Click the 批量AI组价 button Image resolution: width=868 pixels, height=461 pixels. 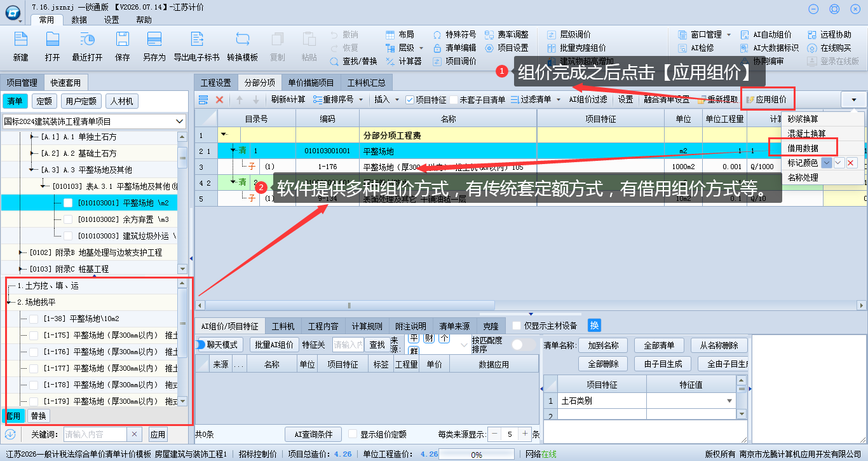pyautogui.click(x=274, y=345)
